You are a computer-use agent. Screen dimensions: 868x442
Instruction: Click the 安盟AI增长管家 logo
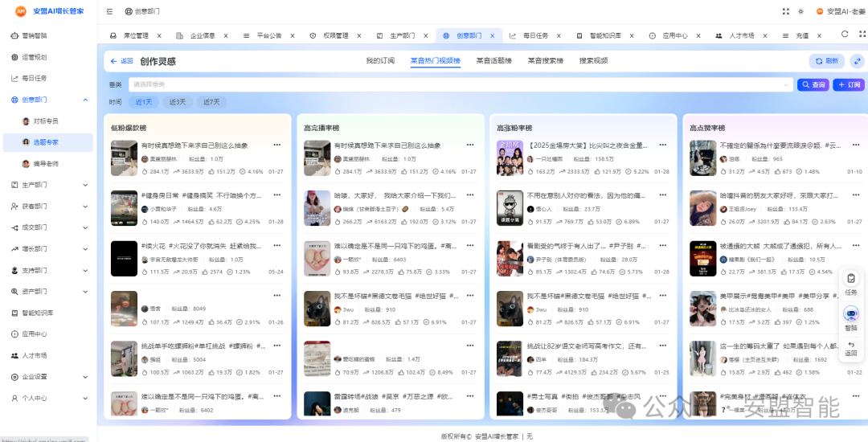(x=50, y=11)
